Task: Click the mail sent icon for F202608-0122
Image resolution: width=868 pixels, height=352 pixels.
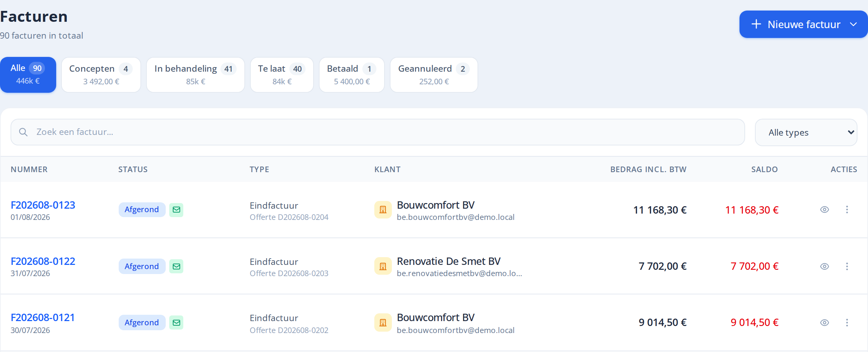Action: coord(176,266)
